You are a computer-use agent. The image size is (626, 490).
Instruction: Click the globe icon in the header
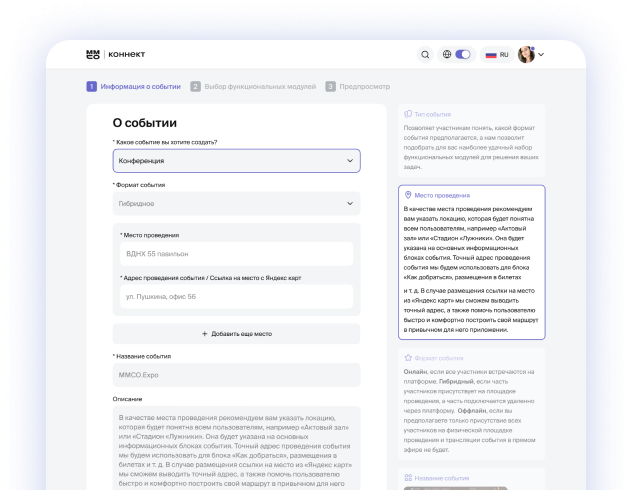(447, 54)
